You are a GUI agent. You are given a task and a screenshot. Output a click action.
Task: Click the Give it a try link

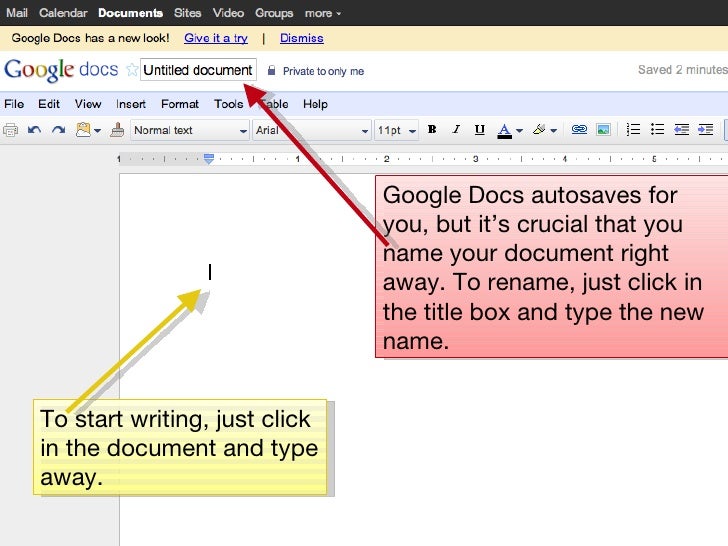[216, 38]
